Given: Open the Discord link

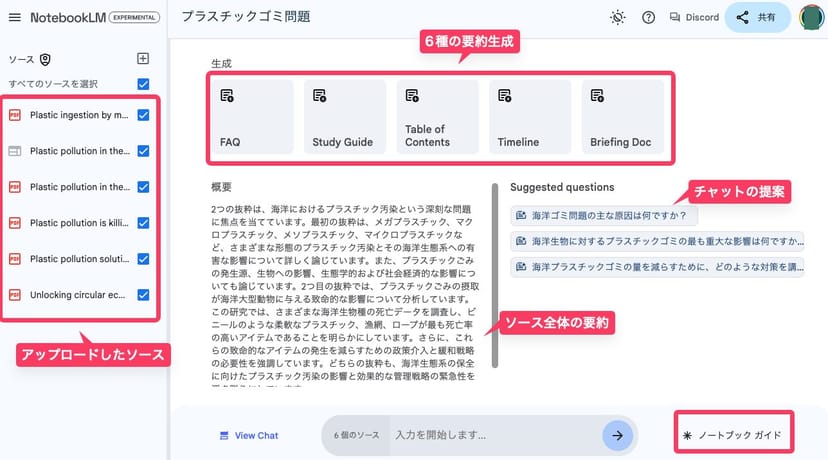Looking at the screenshot, I should [x=693, y=18].
